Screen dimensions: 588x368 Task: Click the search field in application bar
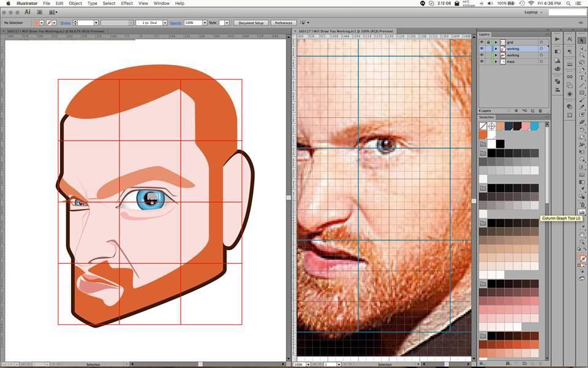[567, 12]
